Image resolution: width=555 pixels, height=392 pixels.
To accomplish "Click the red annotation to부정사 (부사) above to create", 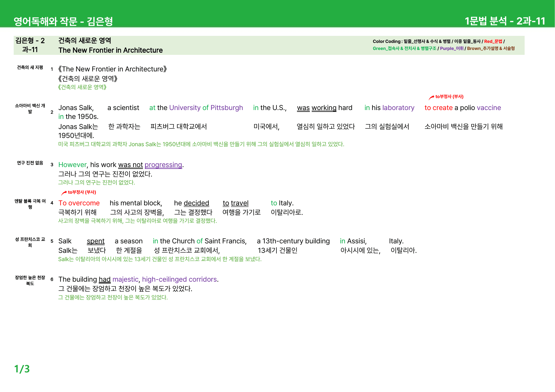I will click(449, 97).
